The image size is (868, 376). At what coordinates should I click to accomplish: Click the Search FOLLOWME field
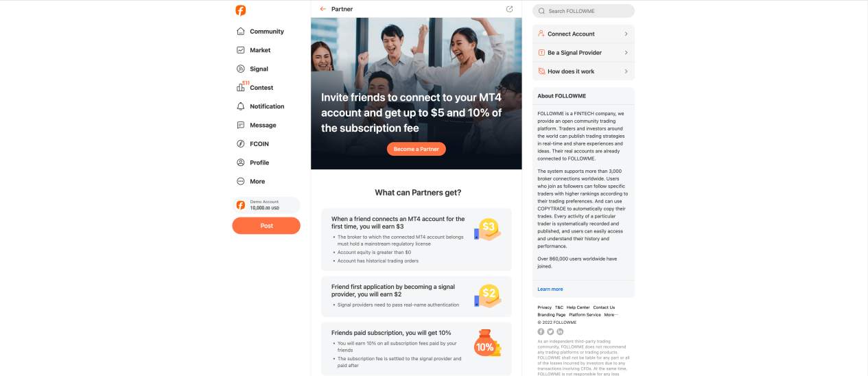pyautogui.click(x=583, y=11)
